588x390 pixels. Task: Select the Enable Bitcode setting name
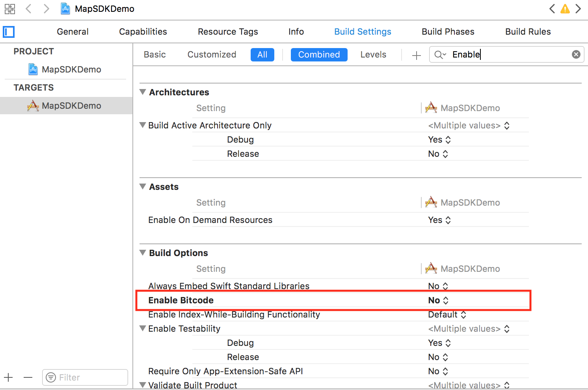pyautogui.click(x=181, y=300)
